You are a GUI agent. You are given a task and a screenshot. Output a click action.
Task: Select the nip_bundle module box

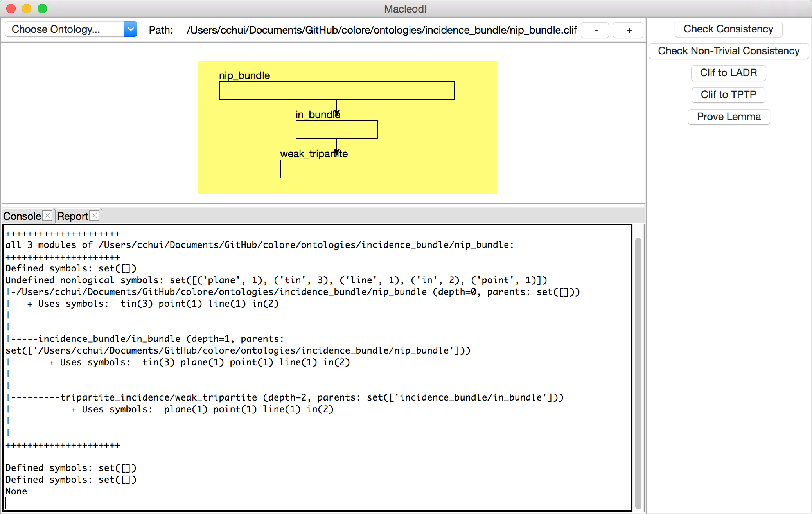click(x=336, y=91)
